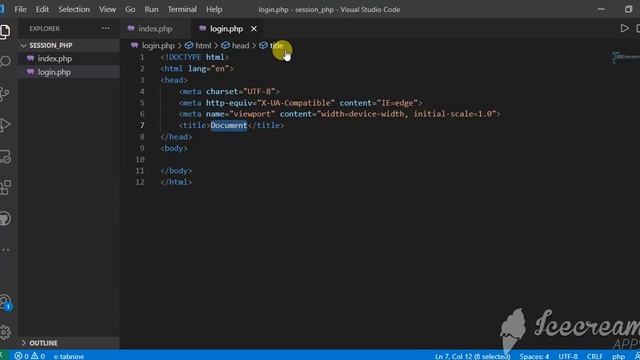This screenshot has height=360, width=640.
Task: Open the View menu
Action: [107, 9]
